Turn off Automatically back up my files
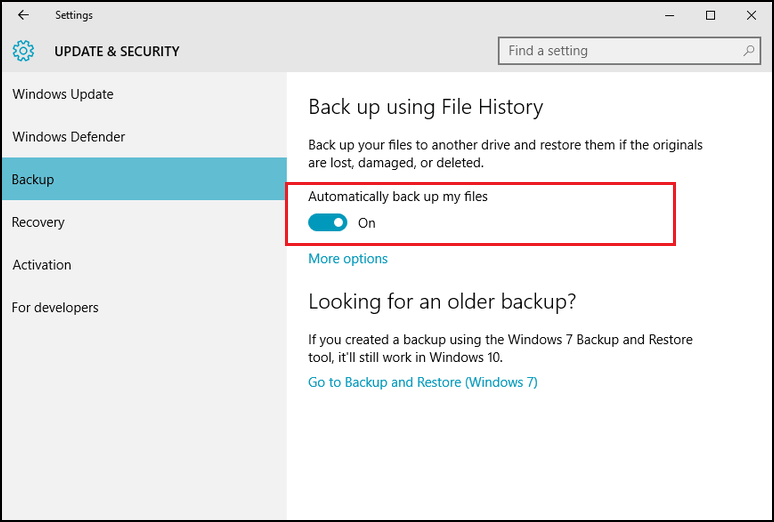 coord(328,223)
